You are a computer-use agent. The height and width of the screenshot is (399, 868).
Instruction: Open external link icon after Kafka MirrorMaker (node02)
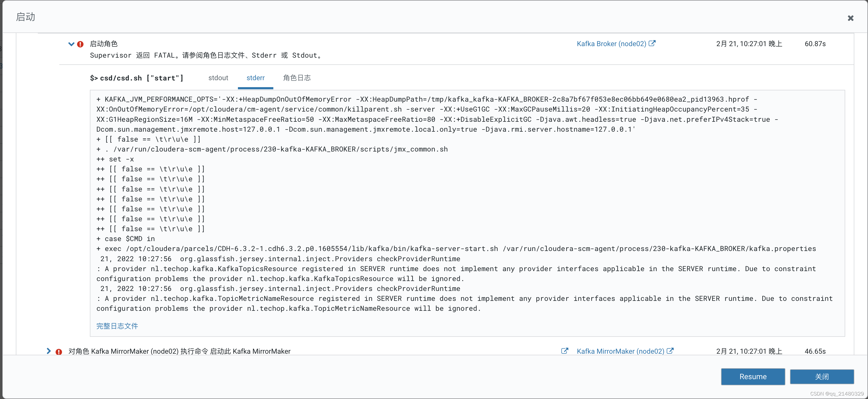coord(670,351)
